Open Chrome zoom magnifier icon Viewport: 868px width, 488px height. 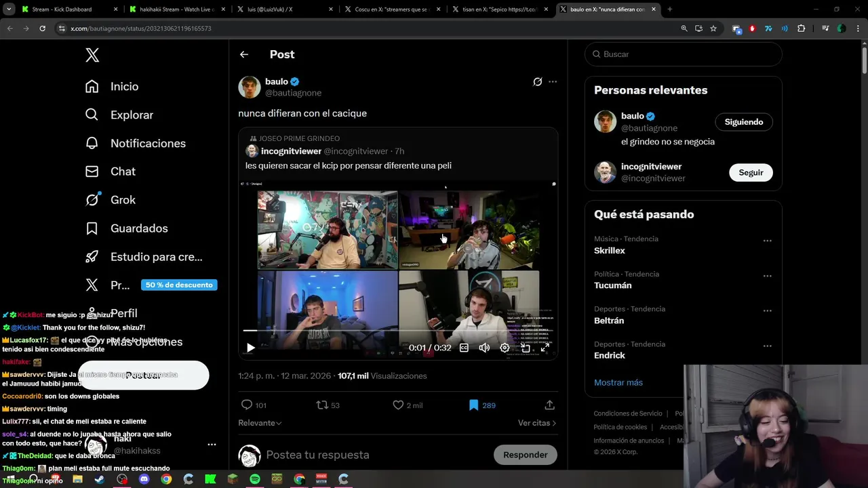pos(684,28)
